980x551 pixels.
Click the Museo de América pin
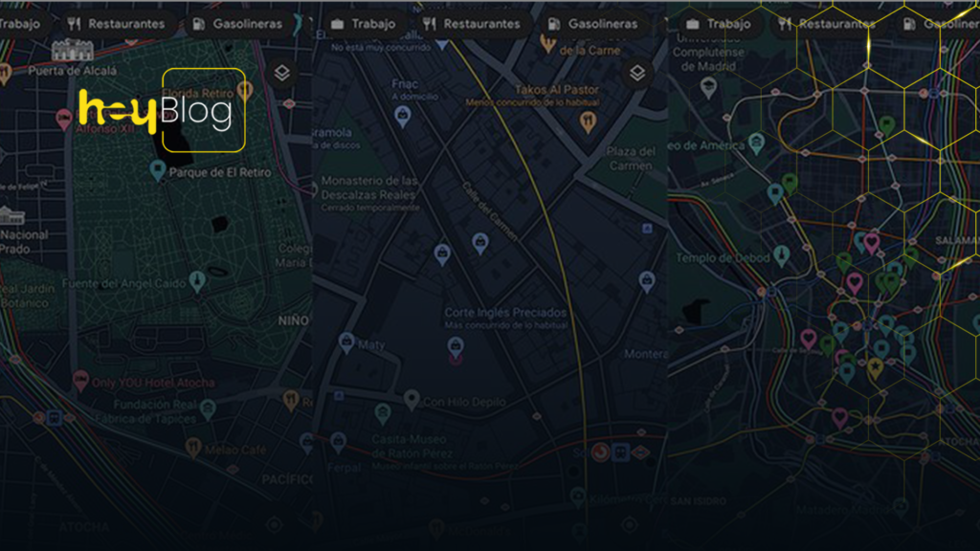[756, 143]
